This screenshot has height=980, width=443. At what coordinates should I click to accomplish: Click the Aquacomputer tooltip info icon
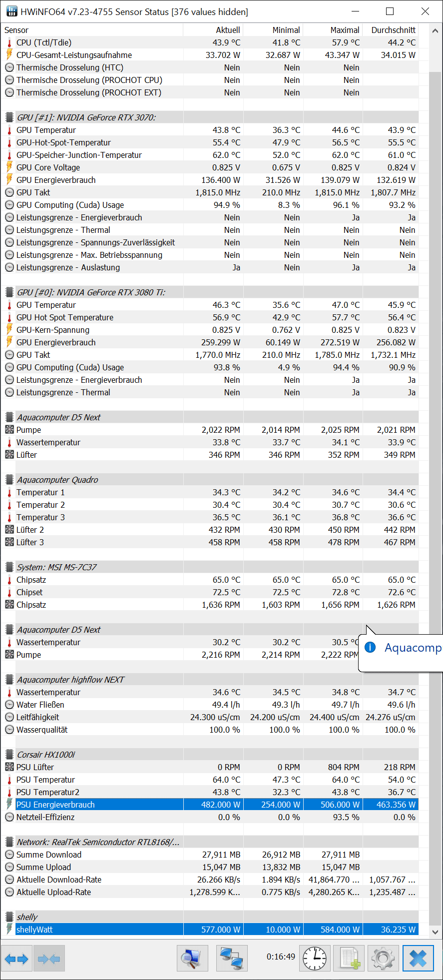pos(370,648)
